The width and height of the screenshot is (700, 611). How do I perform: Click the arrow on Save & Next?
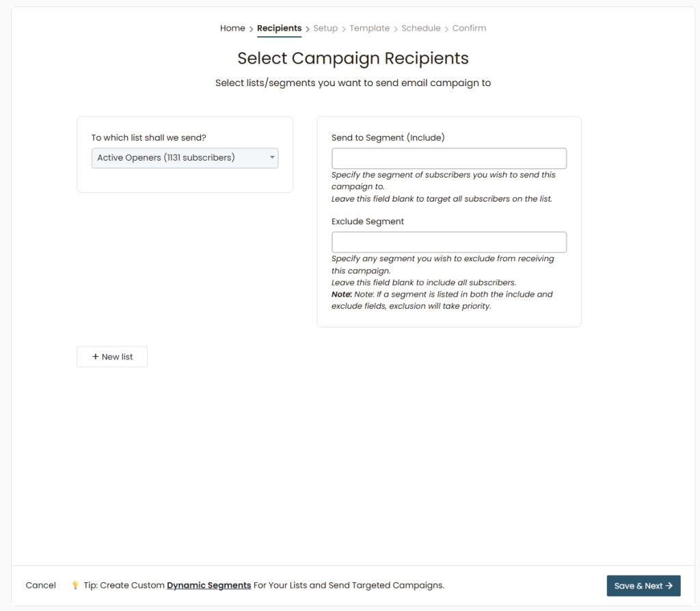pyautogui.click(x=669, y=586)
